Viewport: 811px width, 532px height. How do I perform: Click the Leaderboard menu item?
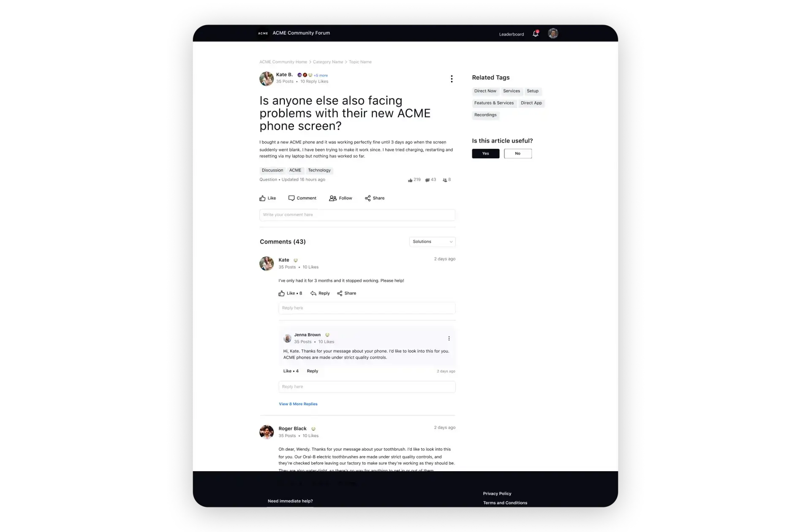511,34
